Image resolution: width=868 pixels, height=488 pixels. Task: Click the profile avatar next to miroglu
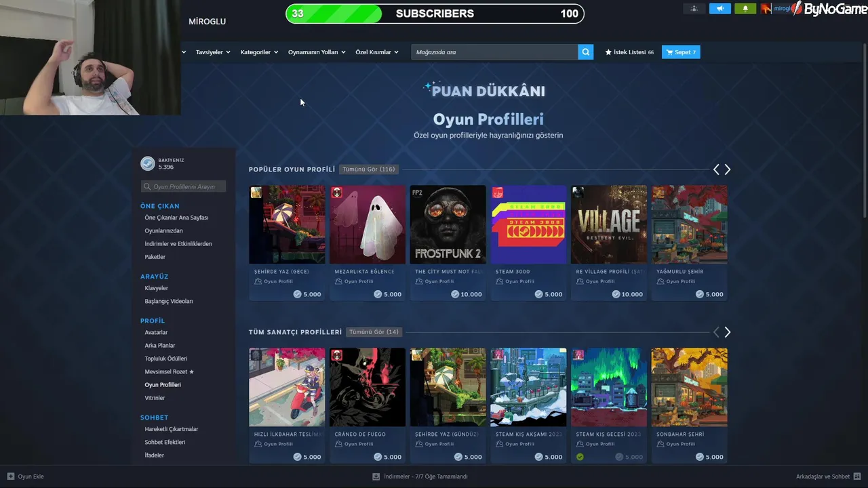tap(766, 8)
